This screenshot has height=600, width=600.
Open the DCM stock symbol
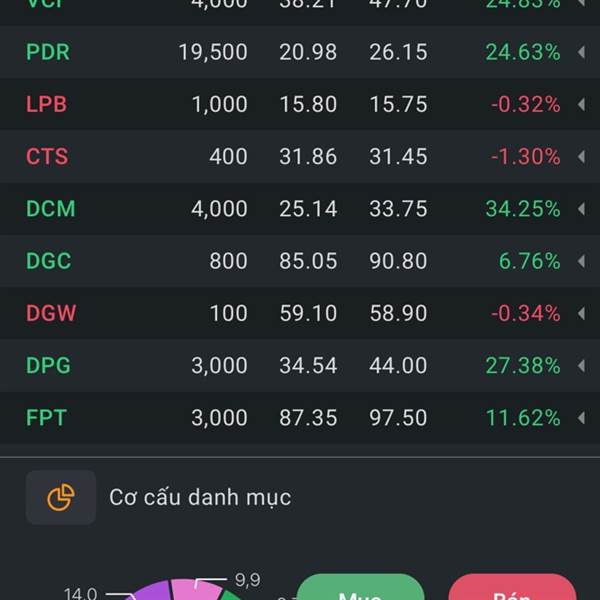tap(51, 209)
